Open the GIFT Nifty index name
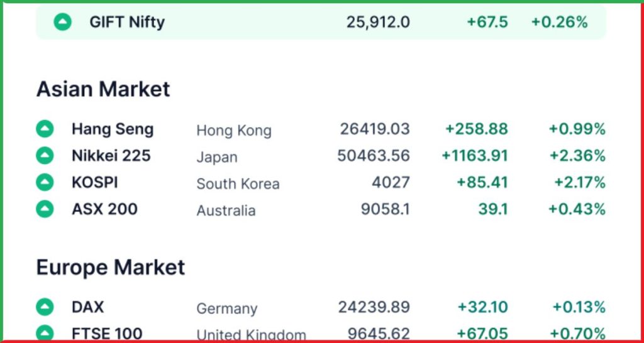 coord(127,23)
